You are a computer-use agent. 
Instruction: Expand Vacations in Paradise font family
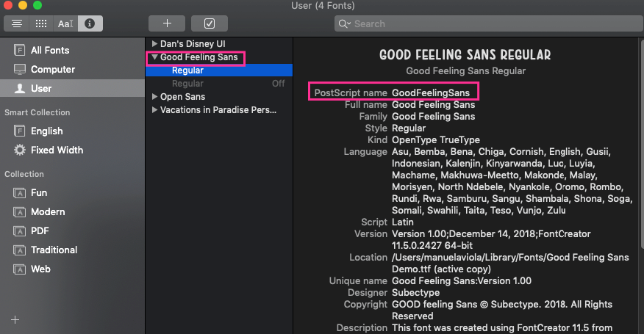click(x=154, y=109)
